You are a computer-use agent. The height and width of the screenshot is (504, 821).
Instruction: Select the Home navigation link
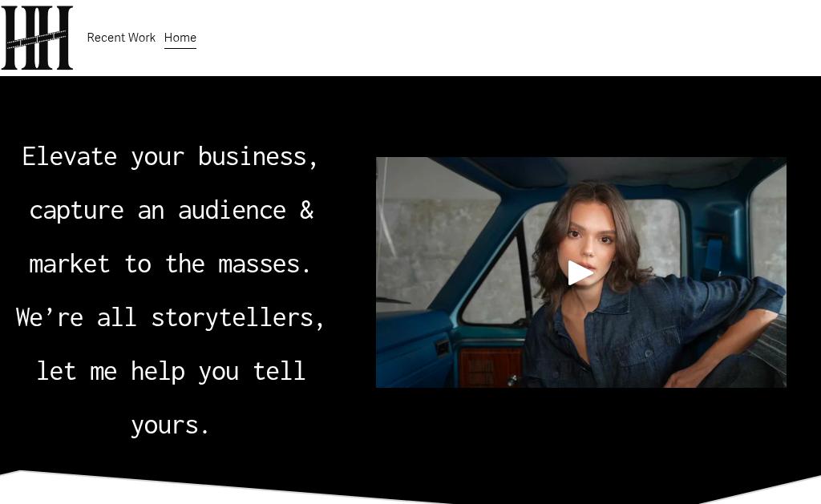180,38
